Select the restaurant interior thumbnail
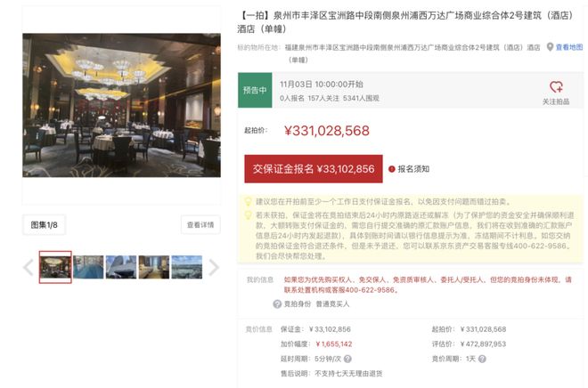Image resolution: width=588 pixels, height=388 pixels. point(55,267)
